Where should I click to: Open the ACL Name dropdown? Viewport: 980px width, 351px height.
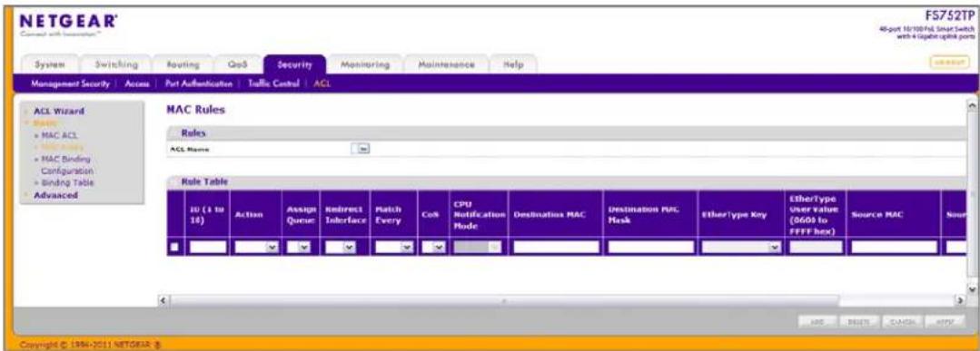click(x=361, y=150)
